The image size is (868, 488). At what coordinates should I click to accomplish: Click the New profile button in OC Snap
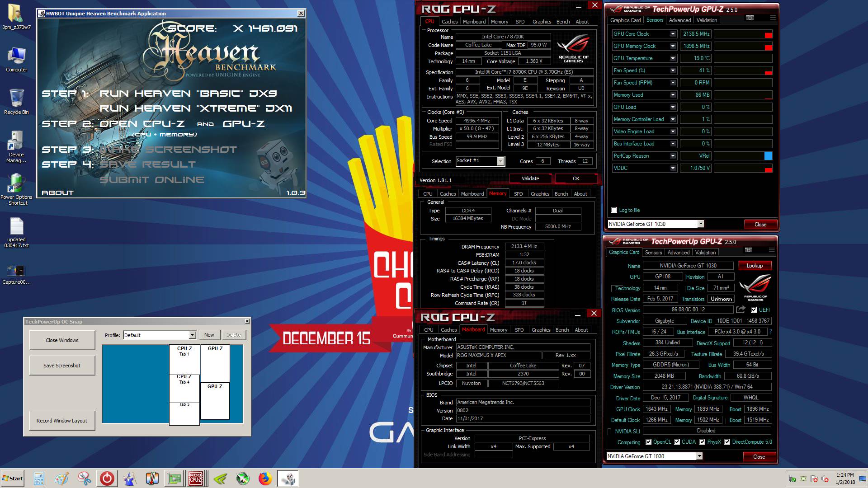(x=209, y=335)
